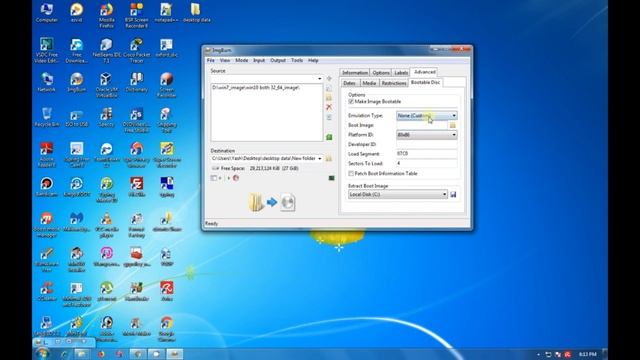The image size is (640, 360).
Task: Open the ImgBurn desktop shortcut
Action: point(76,82)
